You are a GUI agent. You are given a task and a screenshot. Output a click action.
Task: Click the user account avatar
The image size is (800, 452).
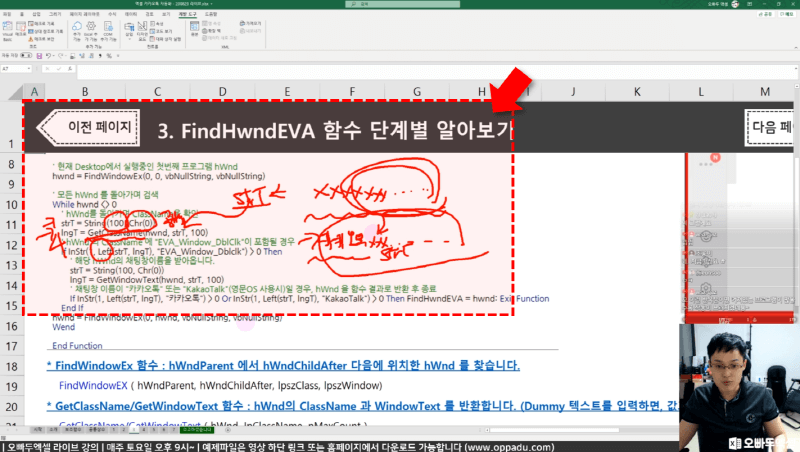(x=735, y=4)
